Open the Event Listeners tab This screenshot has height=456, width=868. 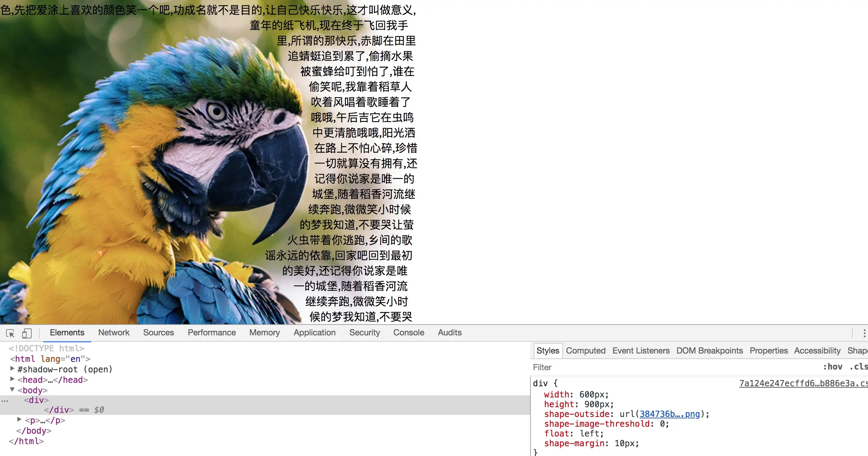(x=641, y=351)
